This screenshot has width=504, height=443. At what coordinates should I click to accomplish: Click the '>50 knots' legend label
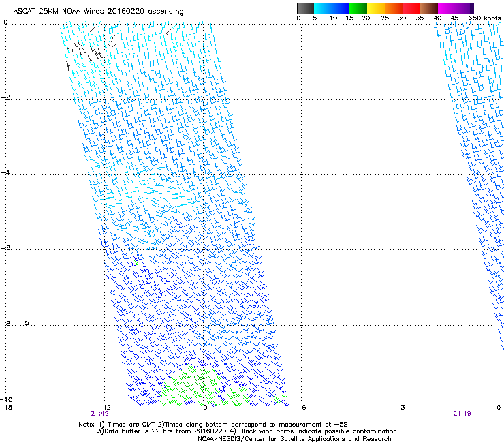(484, 18)
